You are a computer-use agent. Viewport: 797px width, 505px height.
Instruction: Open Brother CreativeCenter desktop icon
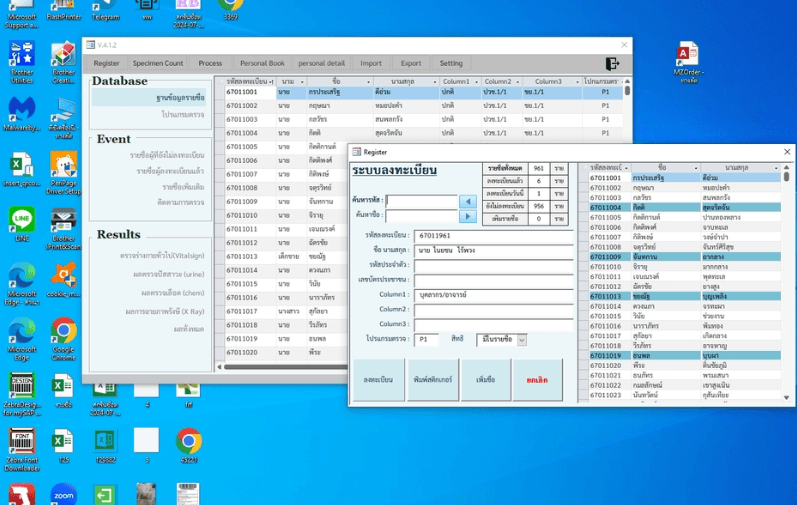point(64,62)
